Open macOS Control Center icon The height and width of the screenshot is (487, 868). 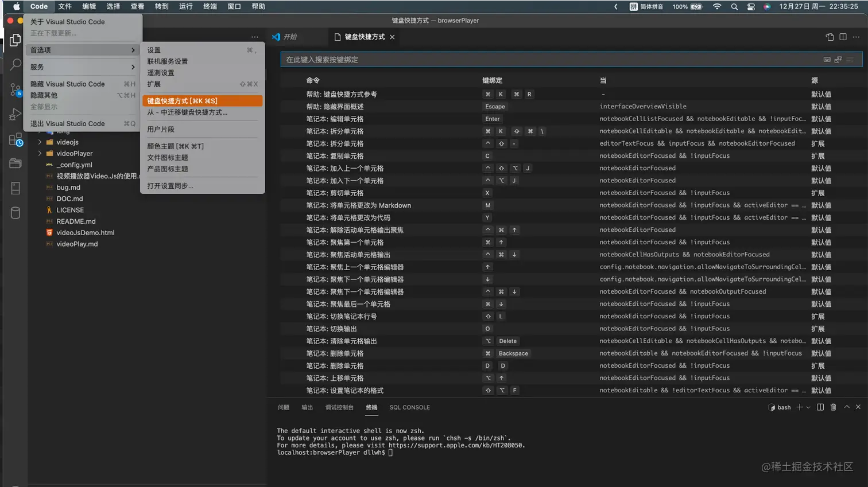(x=751, y=7)
